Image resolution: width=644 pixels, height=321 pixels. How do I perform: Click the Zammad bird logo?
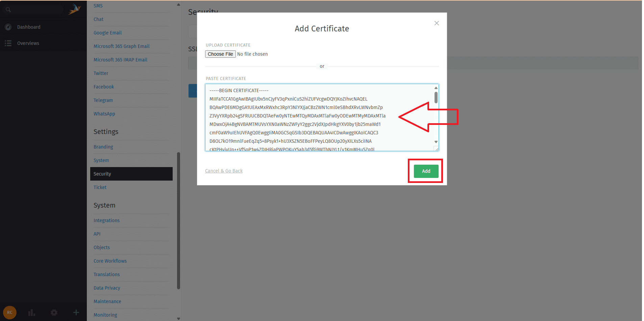click(74, 9)
